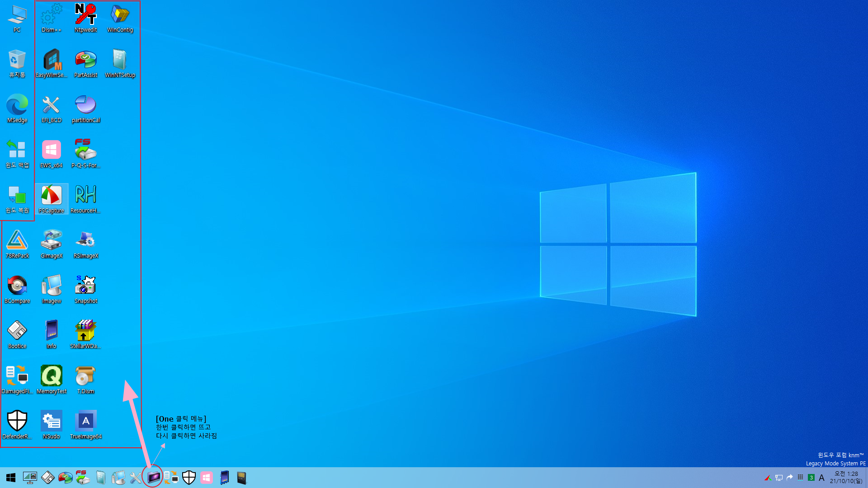868x488 pixels.
Task: Click the DamagedFile transfer taskbar icon
Action: [171, 478]
